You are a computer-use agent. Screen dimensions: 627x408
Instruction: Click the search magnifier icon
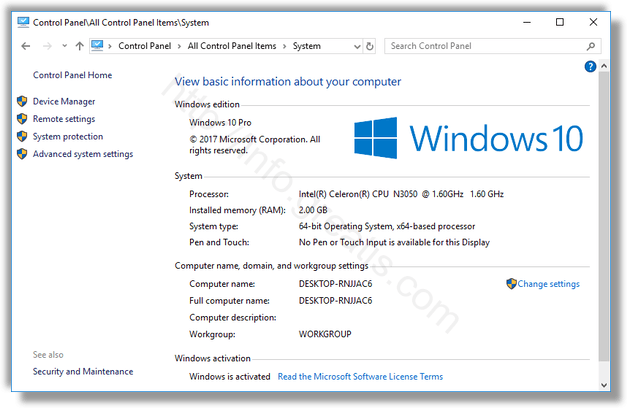coord(591,46)
